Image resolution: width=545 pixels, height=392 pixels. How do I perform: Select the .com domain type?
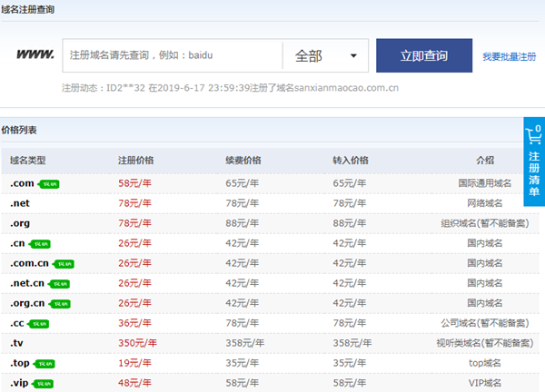coord(22,183)
